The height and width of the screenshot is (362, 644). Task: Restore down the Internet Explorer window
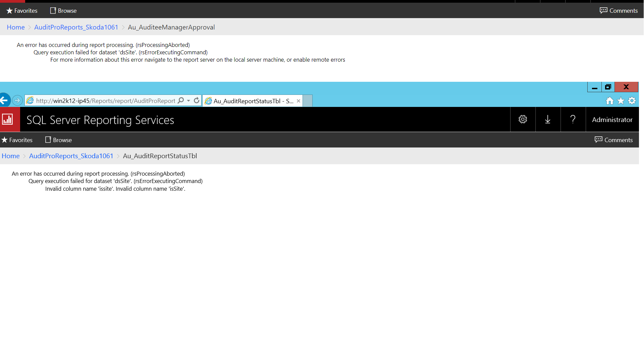click(608, 87)
